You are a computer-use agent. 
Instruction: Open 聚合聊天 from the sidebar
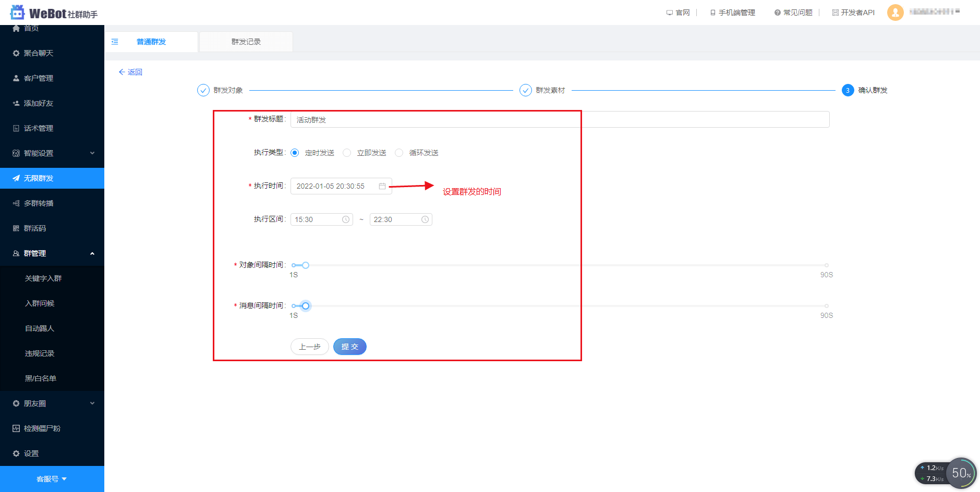[x=39, y=53]
